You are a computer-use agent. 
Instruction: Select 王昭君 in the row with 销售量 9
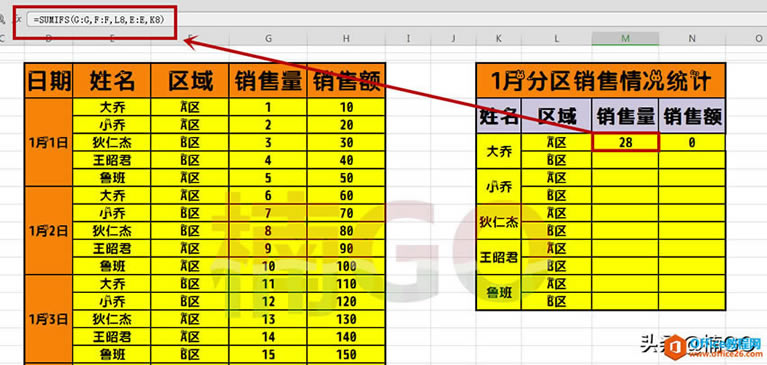coord(112,248)
